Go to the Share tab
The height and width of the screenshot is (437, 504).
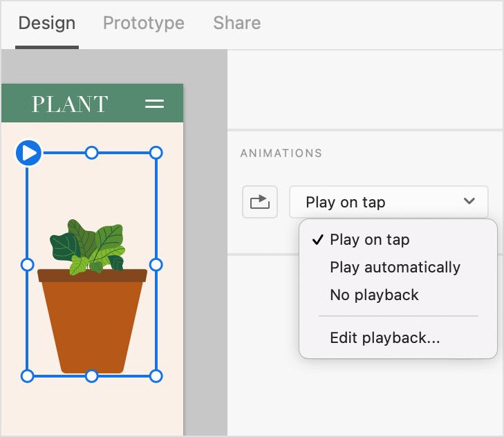coord(236,23)
